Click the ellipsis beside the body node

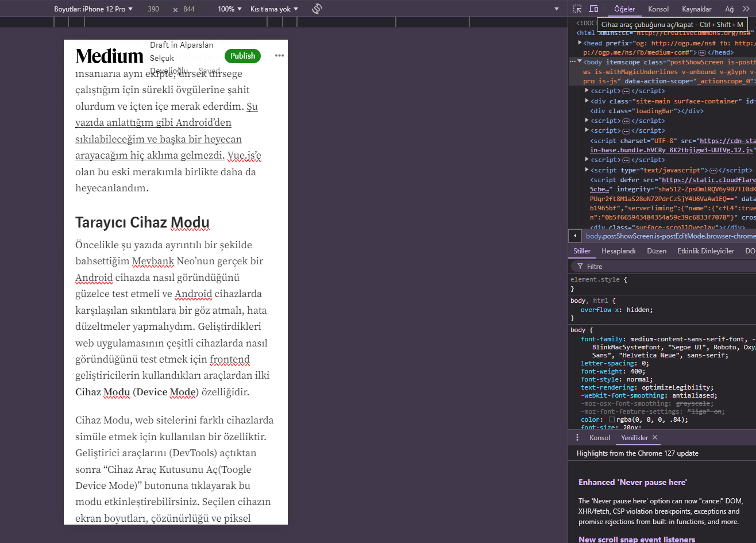(572, 61)
